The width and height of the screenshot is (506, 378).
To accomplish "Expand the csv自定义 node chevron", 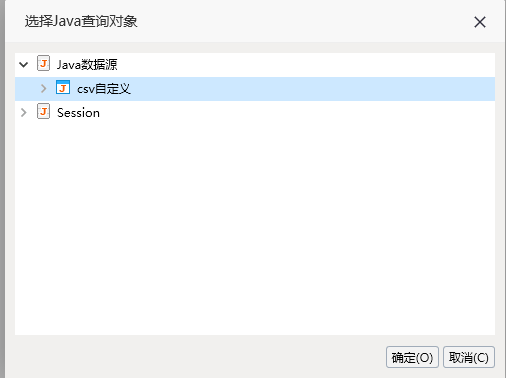I will 43,88.
